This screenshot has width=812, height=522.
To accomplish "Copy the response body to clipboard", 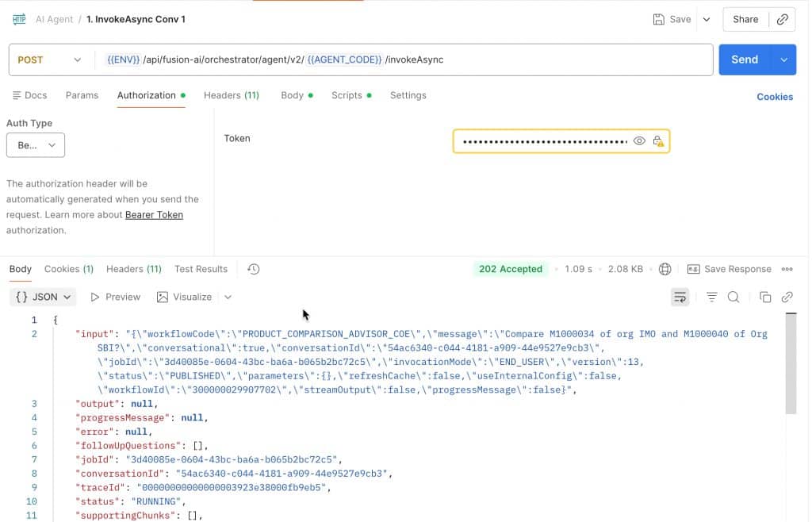I will (x=765, y=297).
